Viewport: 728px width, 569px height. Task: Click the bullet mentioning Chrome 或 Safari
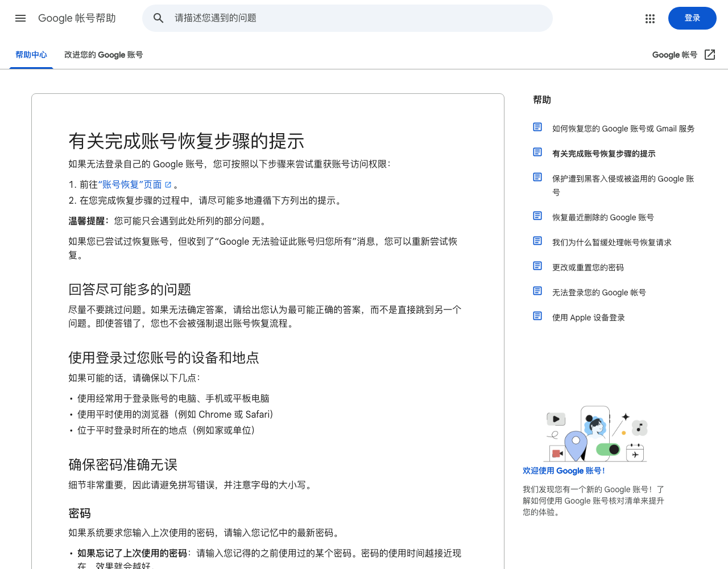(x=177, y=414)
